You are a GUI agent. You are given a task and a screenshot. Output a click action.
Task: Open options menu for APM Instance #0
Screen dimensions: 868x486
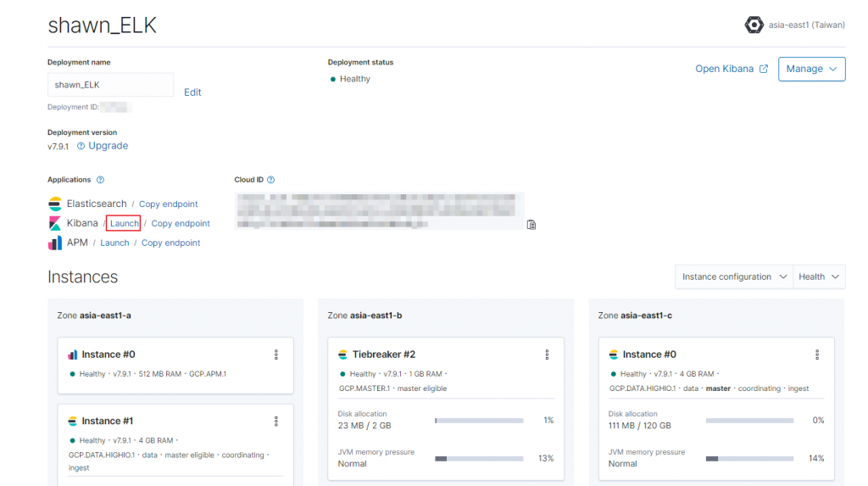pyautogui.click(x=276, y=355)
